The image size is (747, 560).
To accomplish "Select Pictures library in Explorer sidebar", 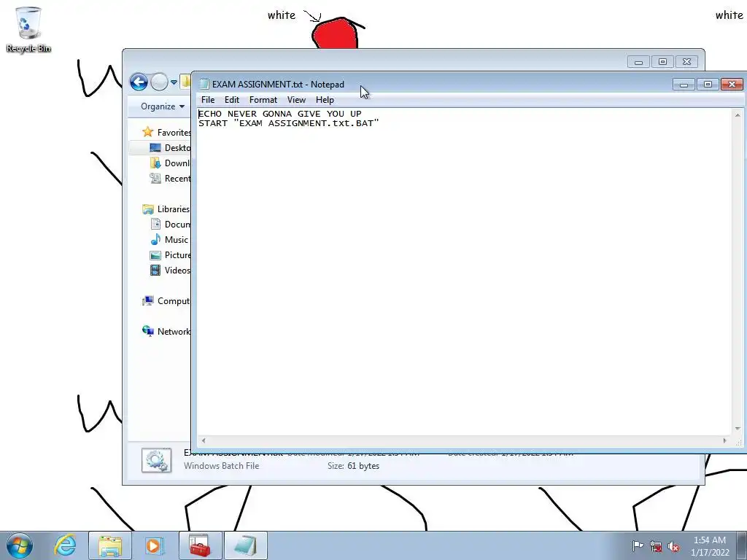I will (169, 254).
